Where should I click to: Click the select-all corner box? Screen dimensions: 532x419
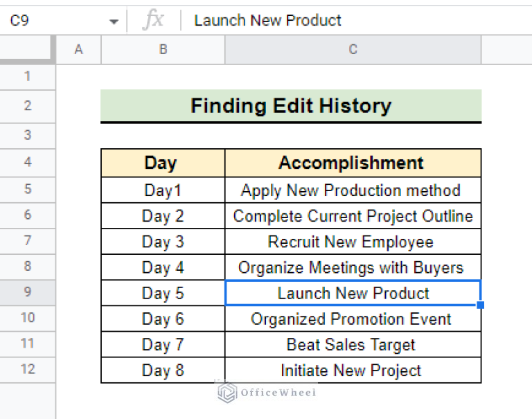pos(28,49)
